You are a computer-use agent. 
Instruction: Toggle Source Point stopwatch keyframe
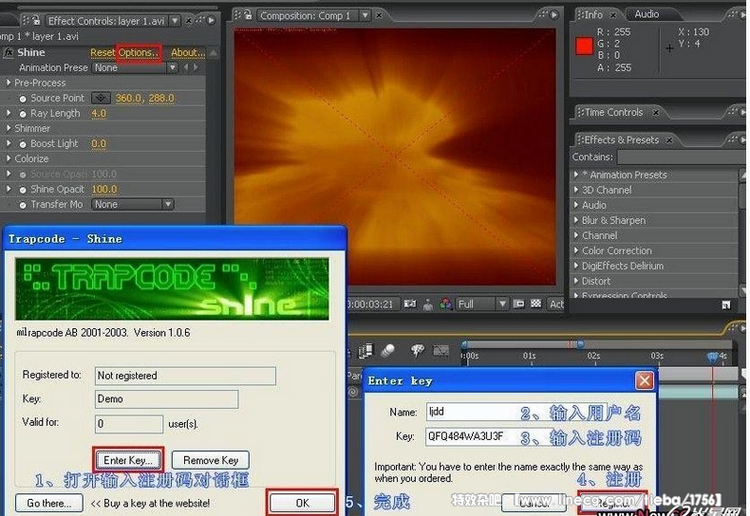coord(22,99)
